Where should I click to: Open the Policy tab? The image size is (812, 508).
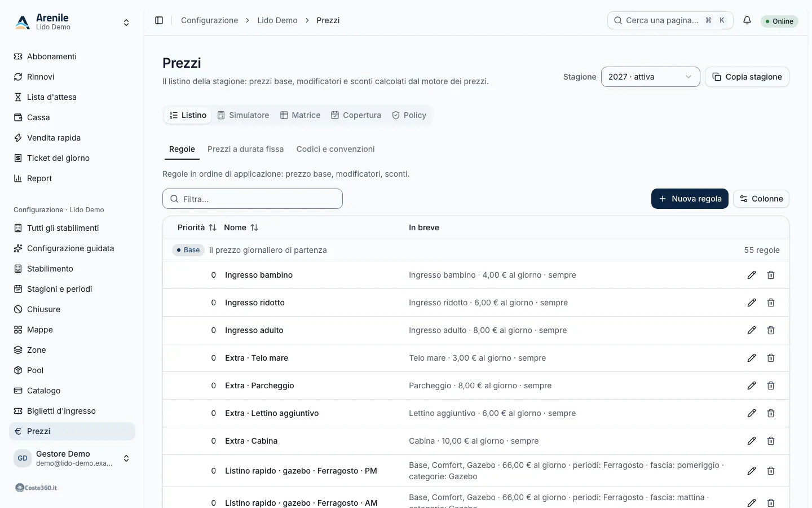tap(409, 115)
